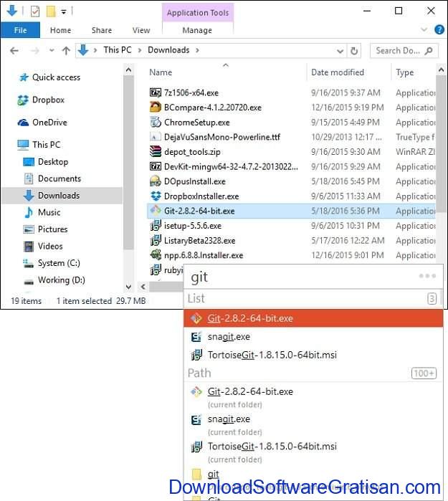Open the File tab
This screenshot has width=448, height=501.
click(x=21, y=30)
